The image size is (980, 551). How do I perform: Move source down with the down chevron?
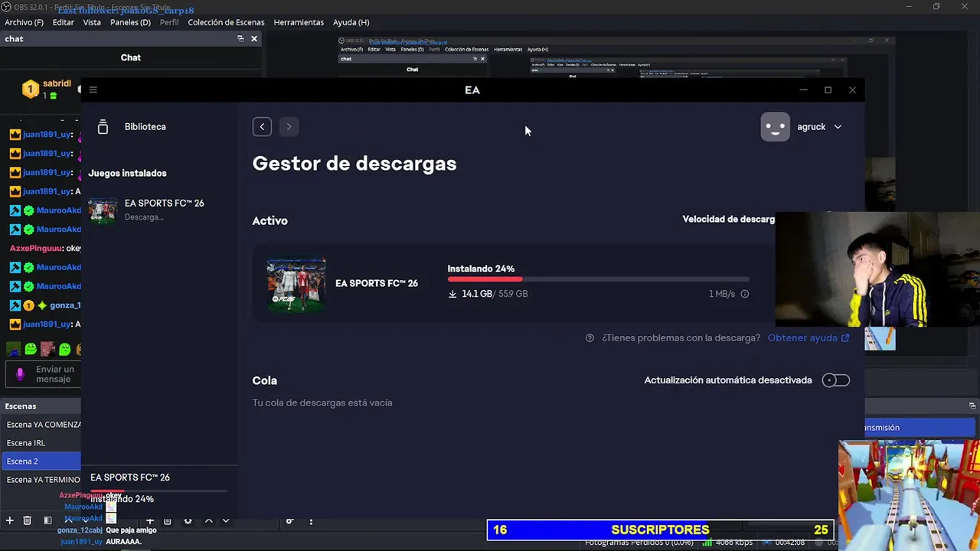click(226, 521)
